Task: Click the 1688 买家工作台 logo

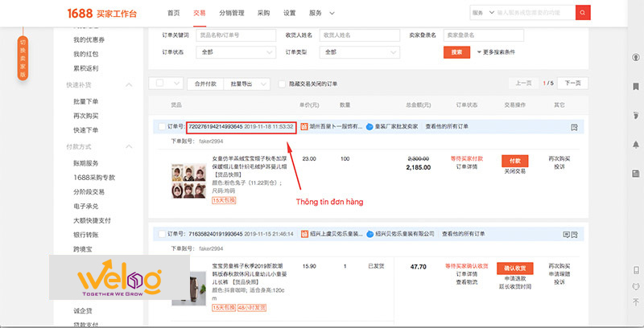Action: [x=102, y=14]
